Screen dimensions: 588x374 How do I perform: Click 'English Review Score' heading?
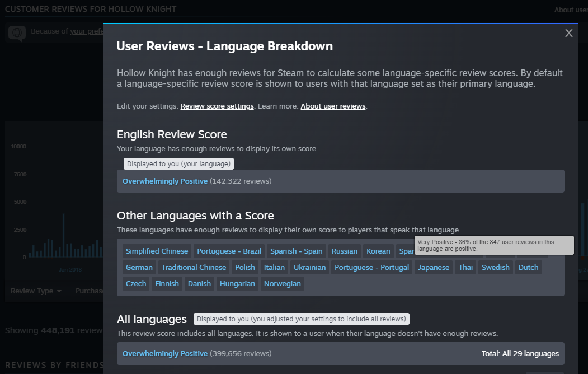pos(172,135)
